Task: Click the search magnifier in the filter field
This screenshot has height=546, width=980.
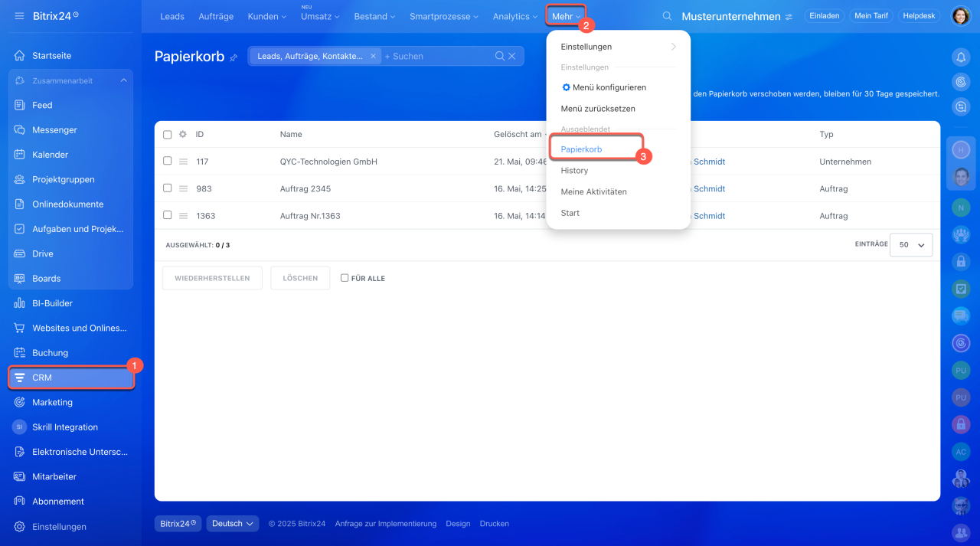Action: tap(500, 56)
